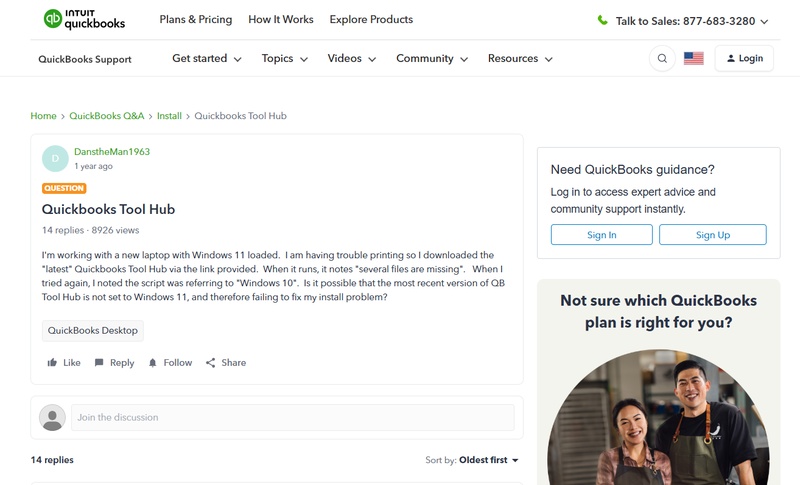Click the 'Not sure which QuickBooks plan' heading

click(658, 311)
